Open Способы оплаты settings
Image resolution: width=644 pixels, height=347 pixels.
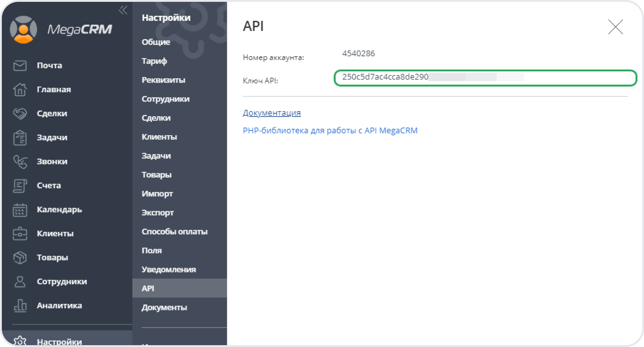coord(174,232)
